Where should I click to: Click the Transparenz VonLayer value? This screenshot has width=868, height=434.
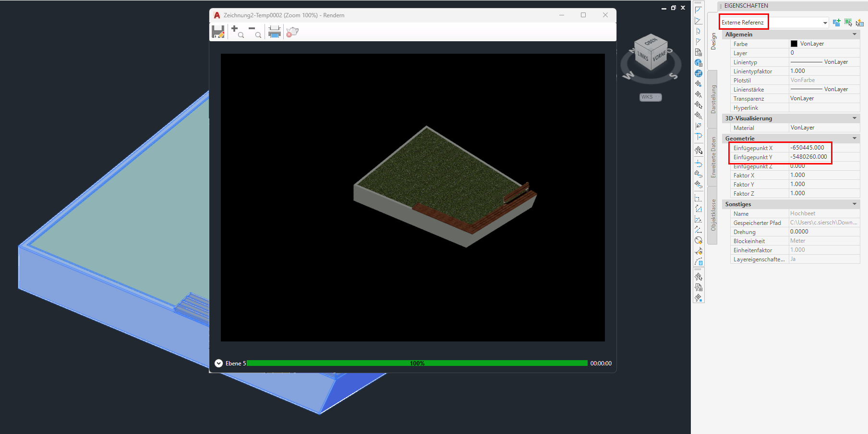(x=824, y=98)
